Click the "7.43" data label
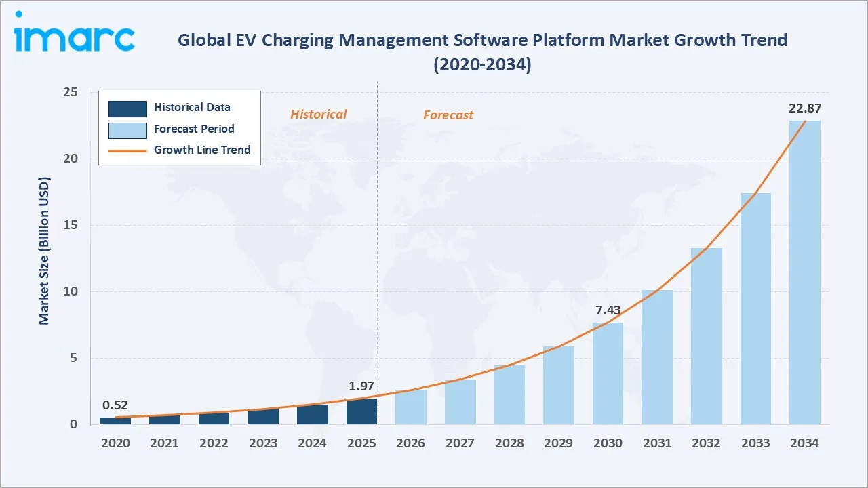The height and width of the screenshot is (488, 868). pos(608,310)
